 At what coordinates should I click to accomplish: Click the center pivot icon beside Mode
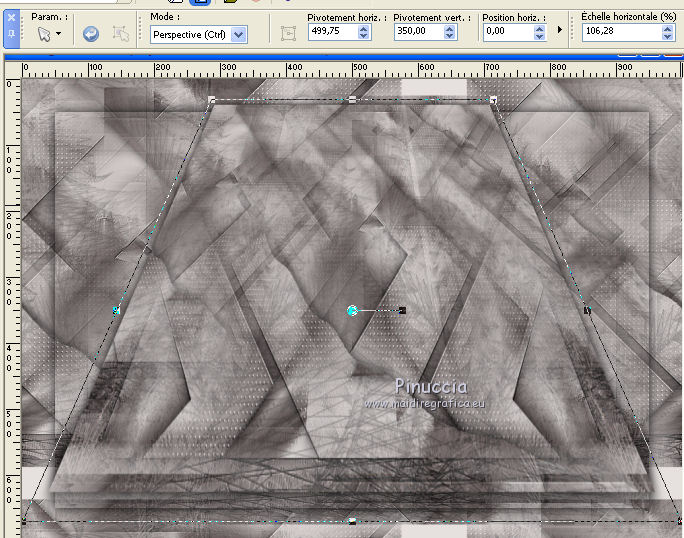[289, 33]
